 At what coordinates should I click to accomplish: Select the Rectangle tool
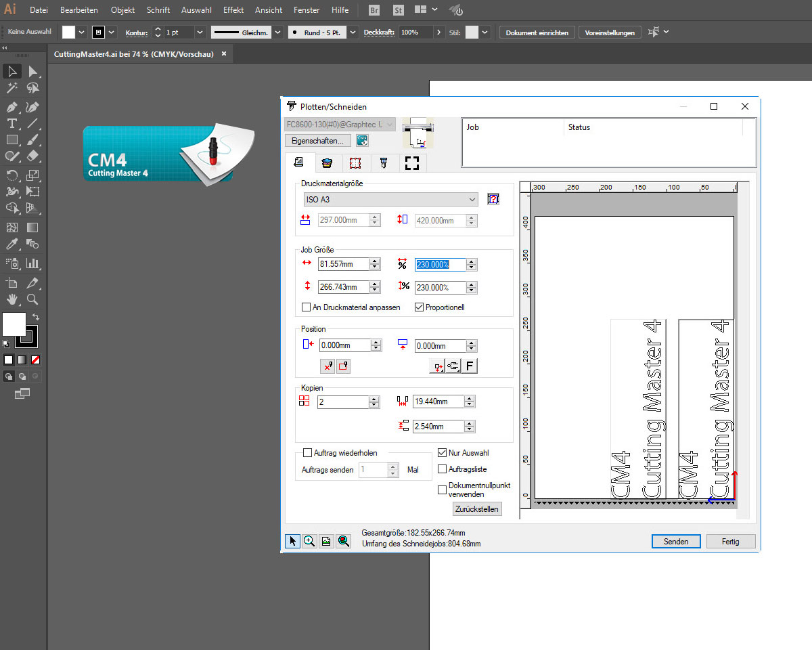12,139
